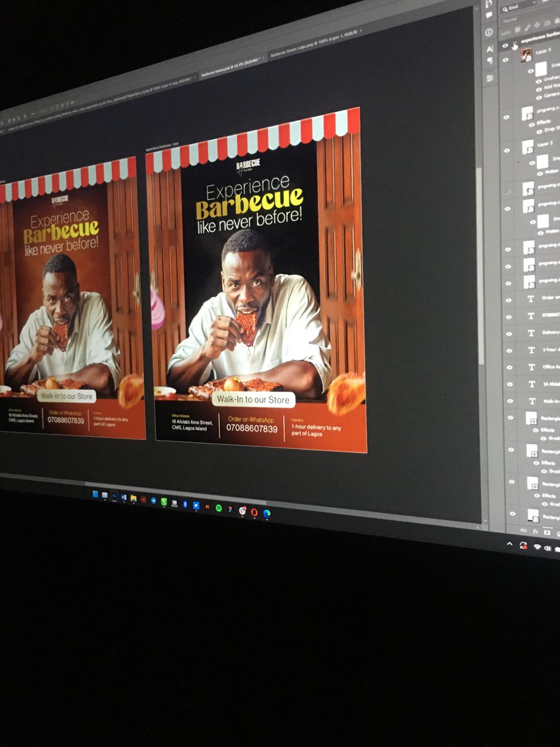
Task: Show hidden icons chevron in system tray
Action: tap(510, 543)
